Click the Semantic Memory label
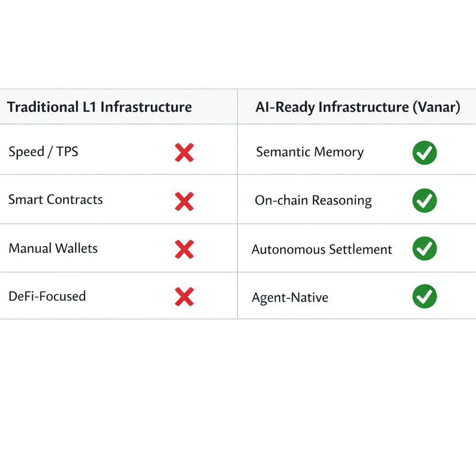This screenshot has width=476, height=476. coord(310,152)
